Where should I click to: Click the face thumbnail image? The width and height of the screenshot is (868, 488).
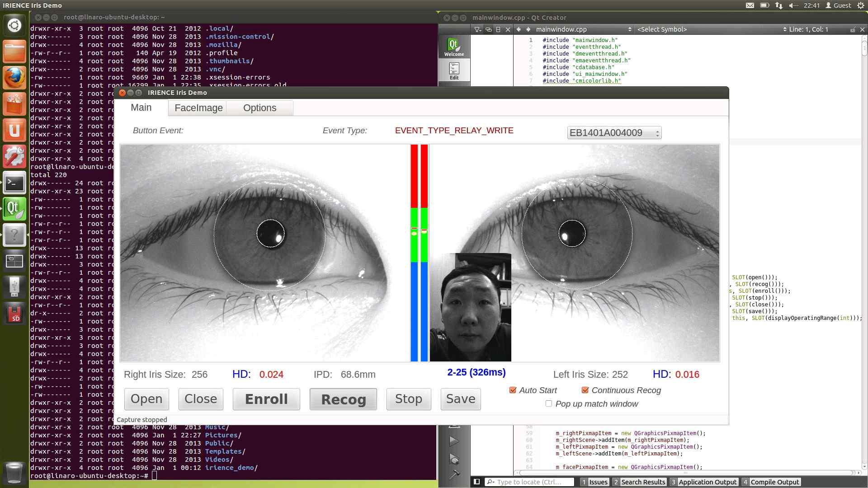470,307
